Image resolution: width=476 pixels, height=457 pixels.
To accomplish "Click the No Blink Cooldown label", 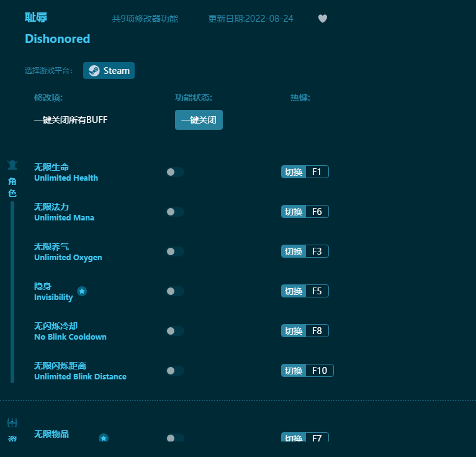I will pos(70,337).
